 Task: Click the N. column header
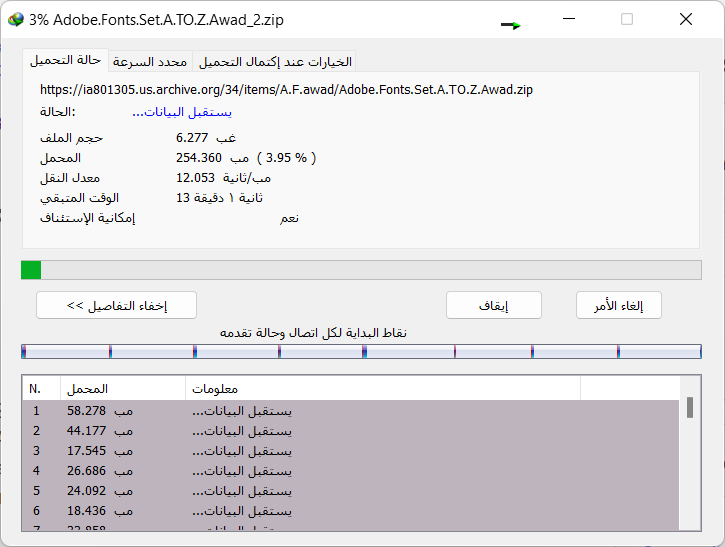[x=41, y=388]
